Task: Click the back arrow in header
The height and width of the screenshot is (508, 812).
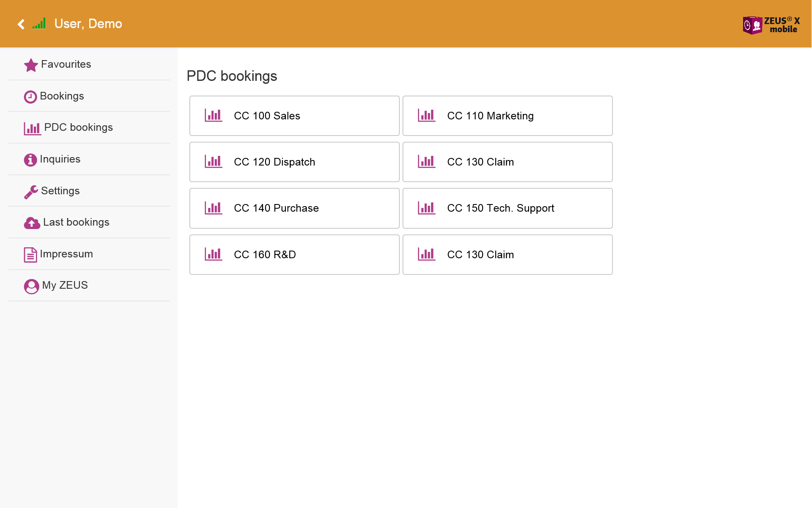Action: tap(21, 24)
